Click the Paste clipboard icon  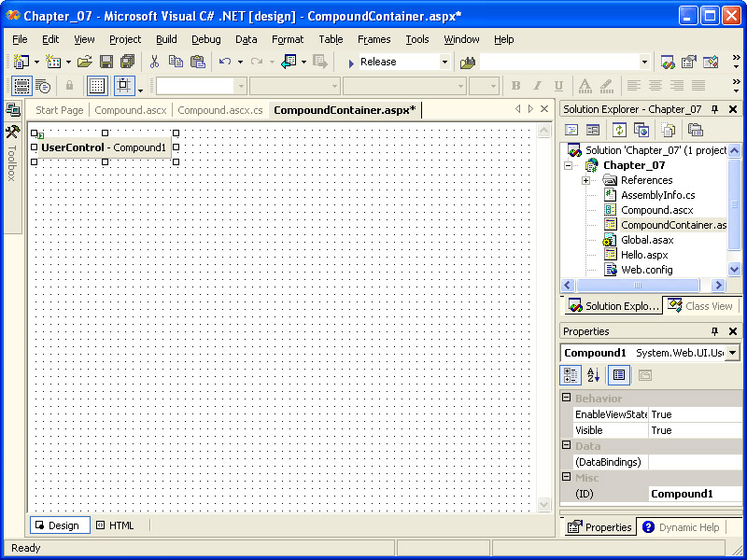pos(197,62)
